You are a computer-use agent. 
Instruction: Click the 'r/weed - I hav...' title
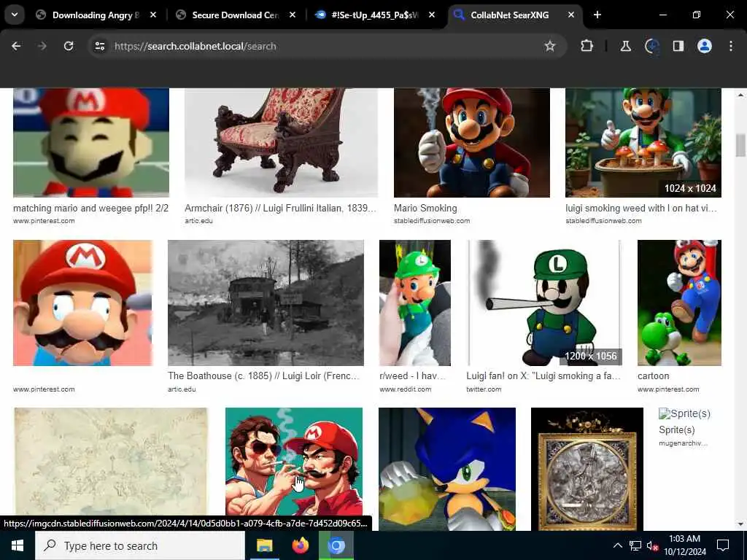point(413,376)
